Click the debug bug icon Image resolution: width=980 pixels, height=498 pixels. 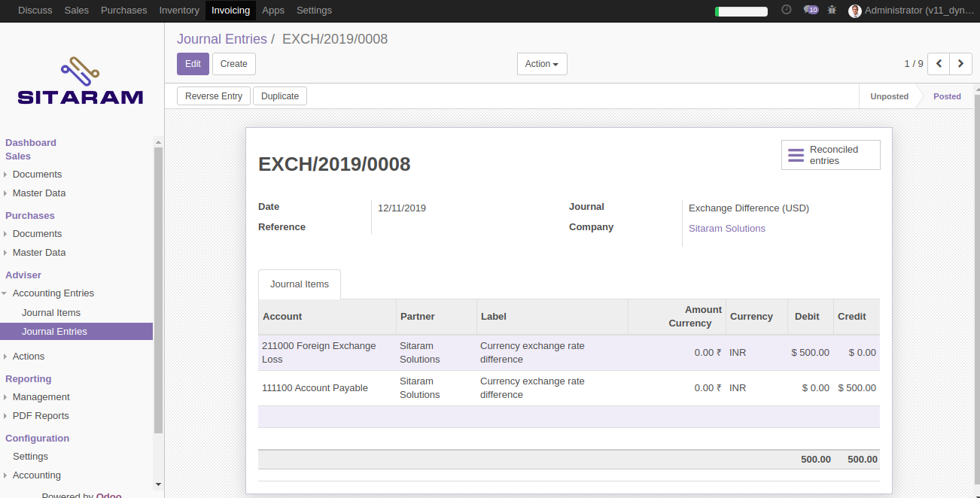832,10
